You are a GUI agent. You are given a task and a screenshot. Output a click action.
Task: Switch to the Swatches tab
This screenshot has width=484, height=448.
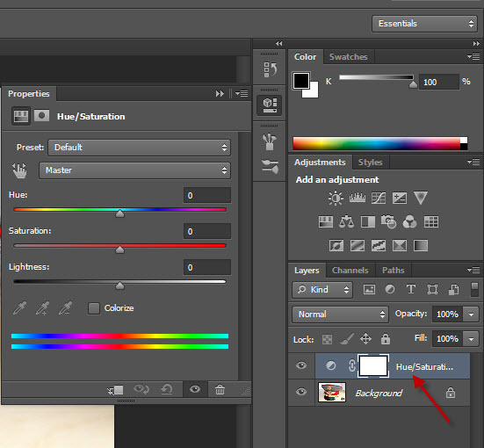click(348, 57)
